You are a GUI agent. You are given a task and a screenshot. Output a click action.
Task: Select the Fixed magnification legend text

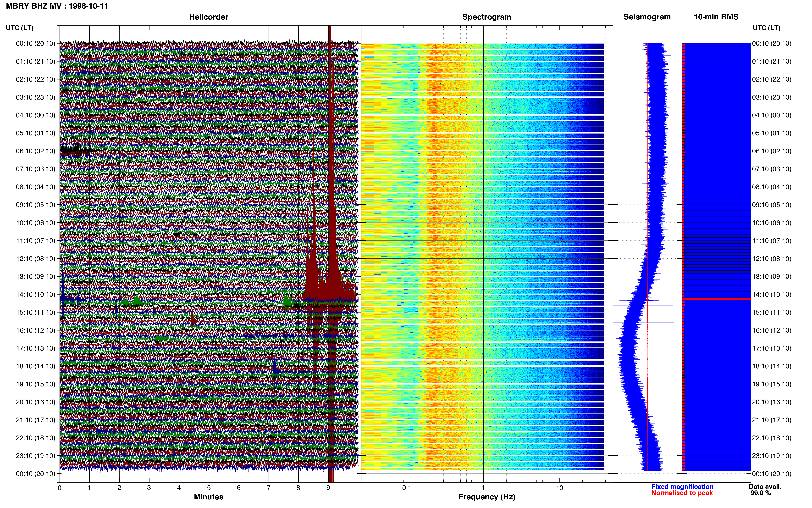pyautogui.click(x=682, y=486)
